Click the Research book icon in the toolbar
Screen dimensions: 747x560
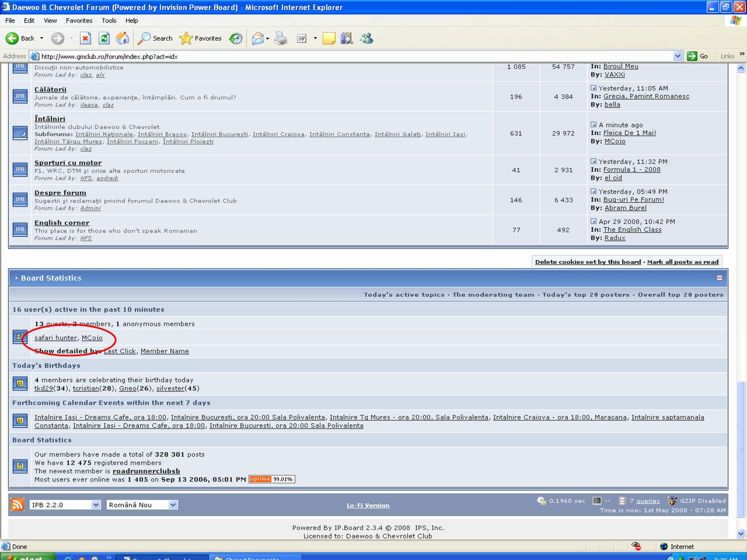pyautogui.click(x=347, y=38)
